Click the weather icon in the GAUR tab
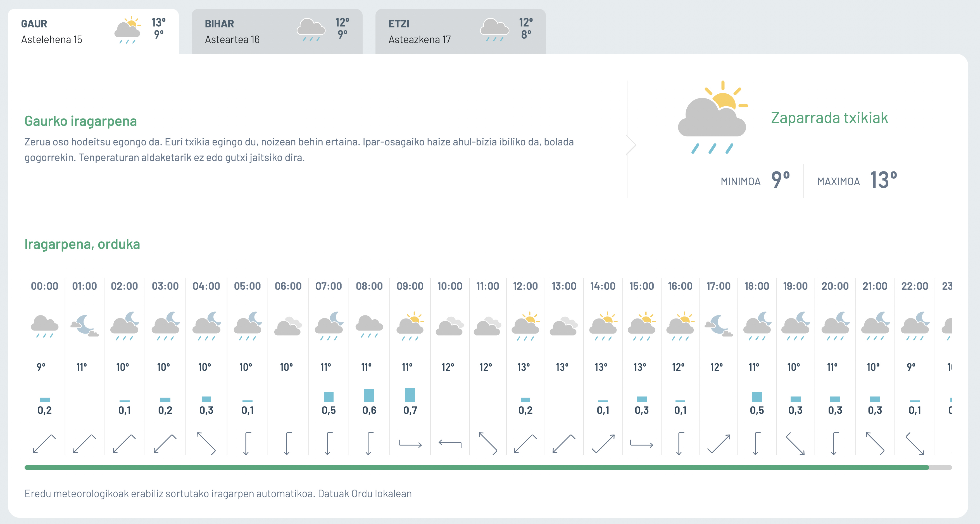980x524 pixels. point(127,30)
